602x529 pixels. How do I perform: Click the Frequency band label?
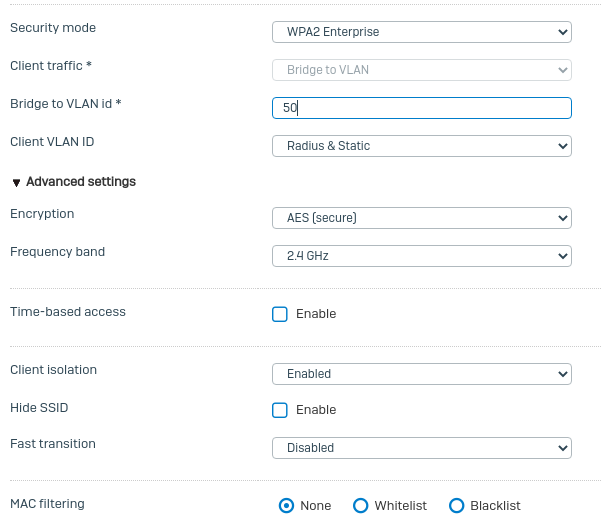(58, 252)
